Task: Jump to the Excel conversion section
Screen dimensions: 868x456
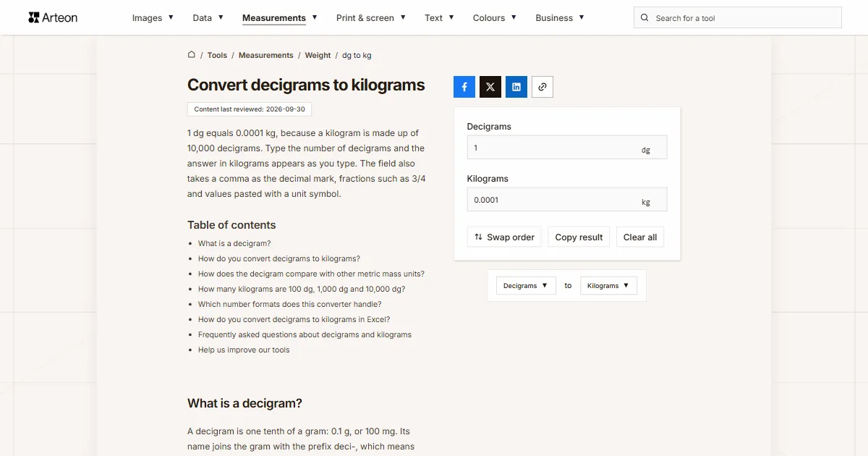Action: click(x=294, y=320)
